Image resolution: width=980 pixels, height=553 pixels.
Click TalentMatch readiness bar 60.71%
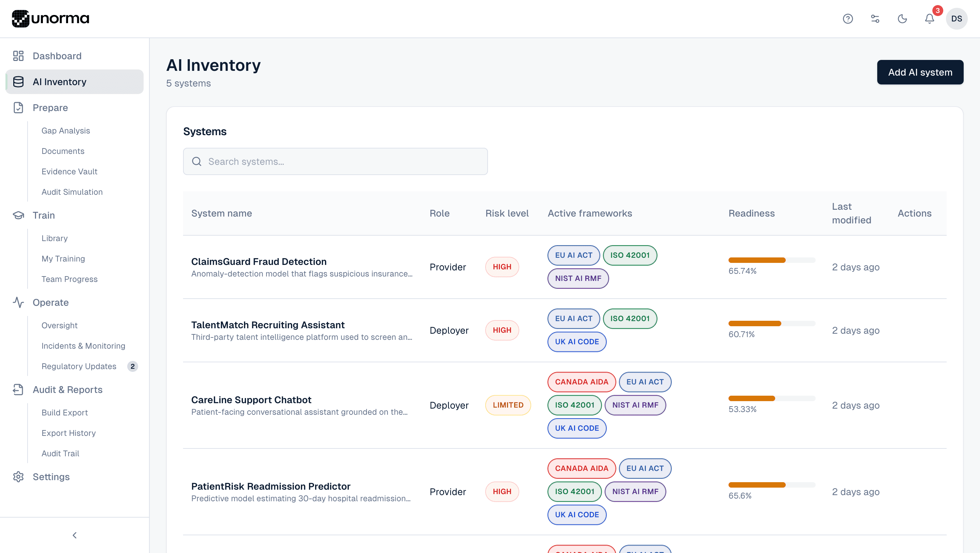[x=771, y=323]
